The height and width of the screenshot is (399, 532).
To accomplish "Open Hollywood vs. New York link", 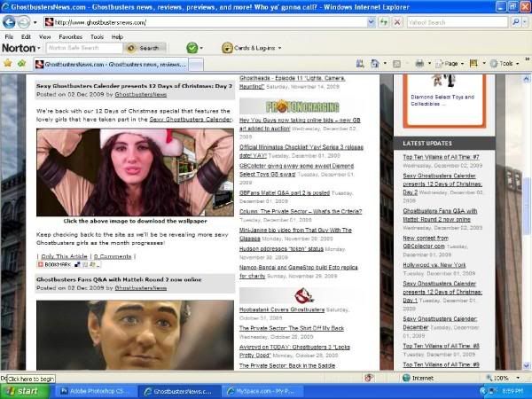I will (x=434, y=265).
